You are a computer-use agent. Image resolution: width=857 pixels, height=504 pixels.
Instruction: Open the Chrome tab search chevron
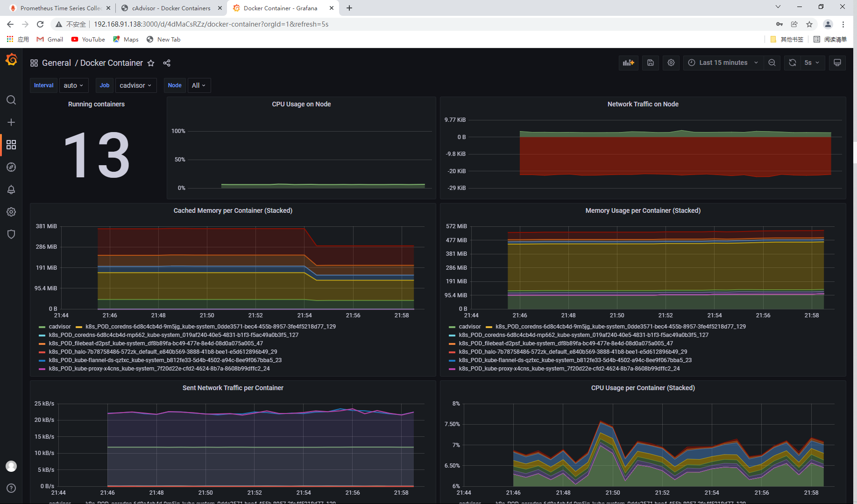[778, 7]
